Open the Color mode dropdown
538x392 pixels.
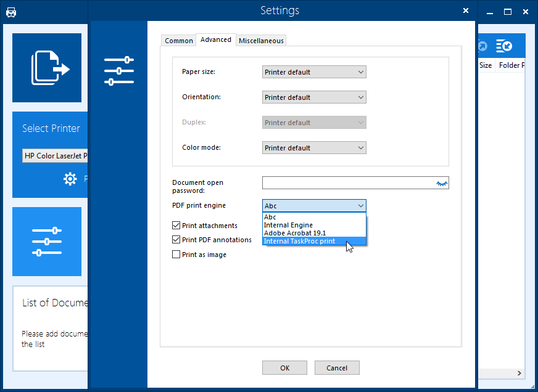pyautogui.click(x=314, y=148)
